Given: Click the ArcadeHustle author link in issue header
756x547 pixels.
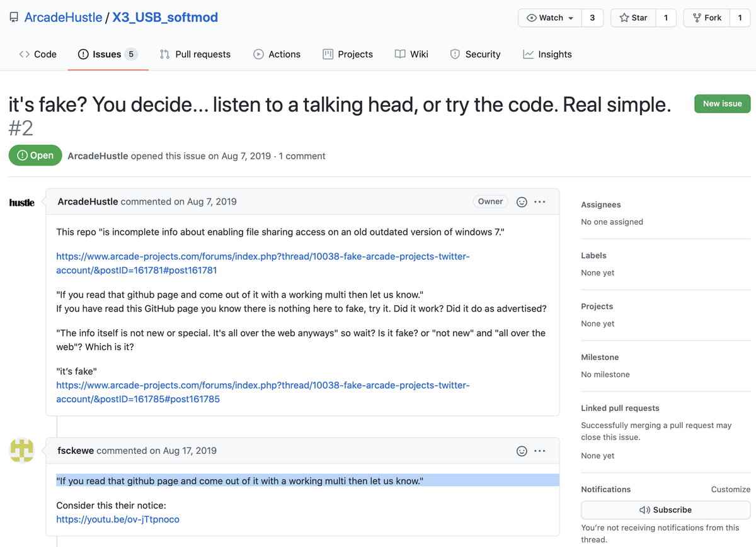Looking at the screenshot, I should pyautogui.click(x=98, y=155).
